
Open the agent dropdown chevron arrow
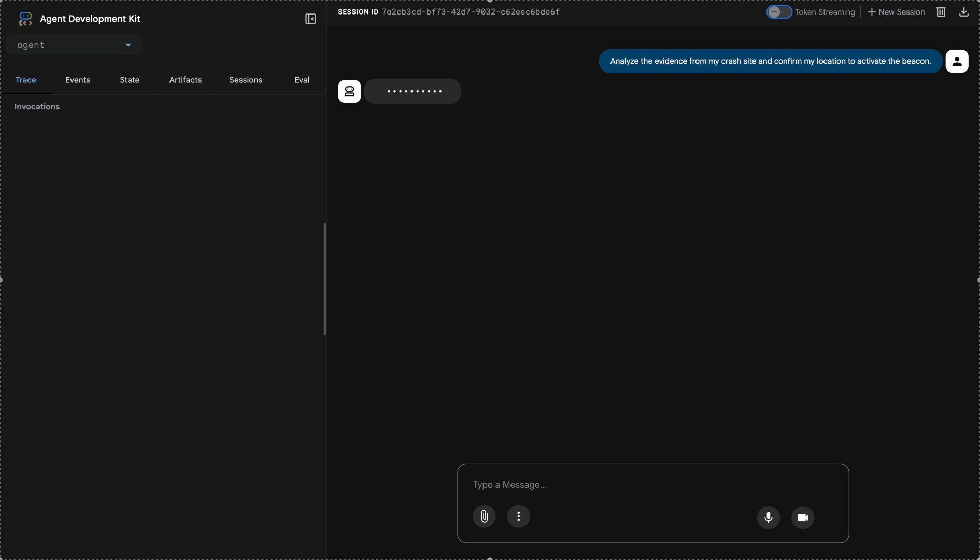pyautogui.click(x=127, y=45)
